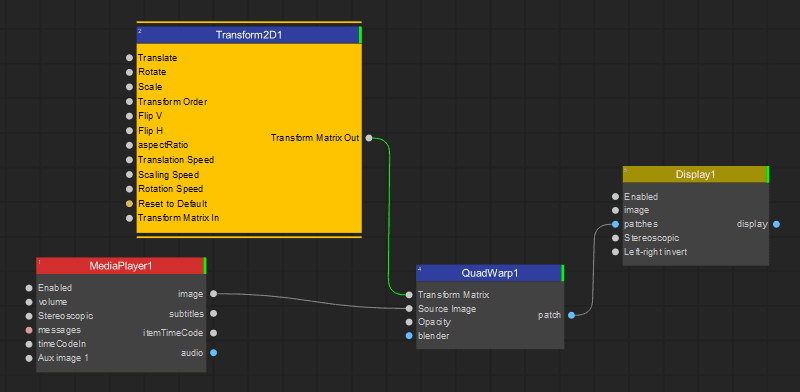Click the display output port on Display1
Screen dimensions: 800x392
click(x=777, y=224)
